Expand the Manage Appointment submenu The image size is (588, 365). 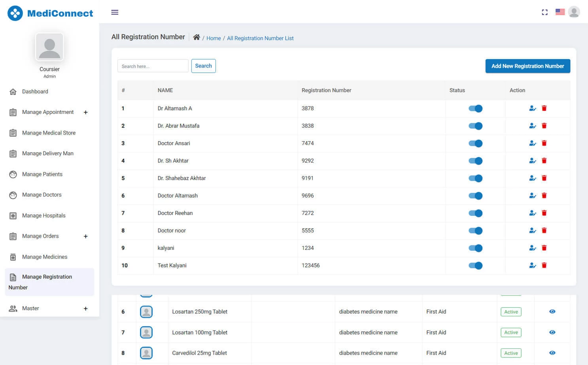click(85, 112)
